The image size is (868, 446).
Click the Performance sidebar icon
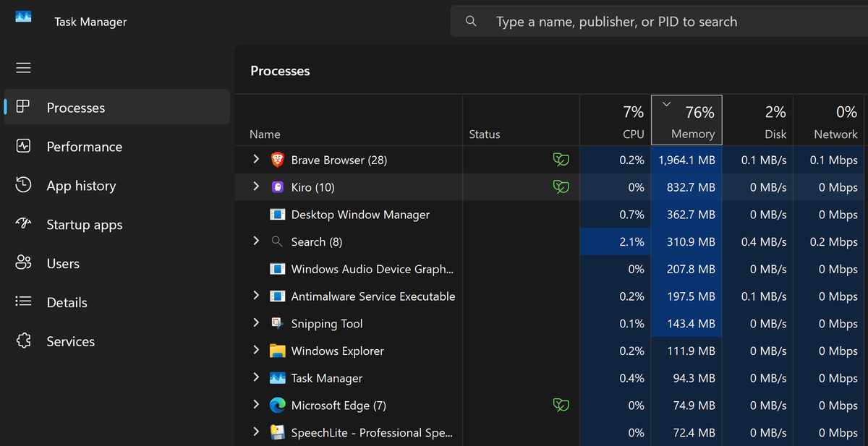[x=23, y=146]
